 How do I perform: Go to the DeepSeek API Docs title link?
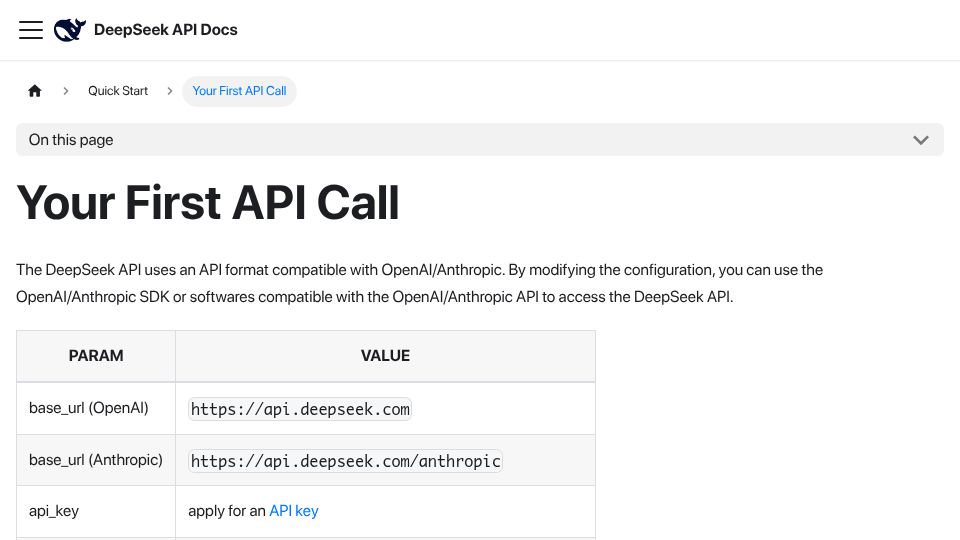(x=165, y=30)
